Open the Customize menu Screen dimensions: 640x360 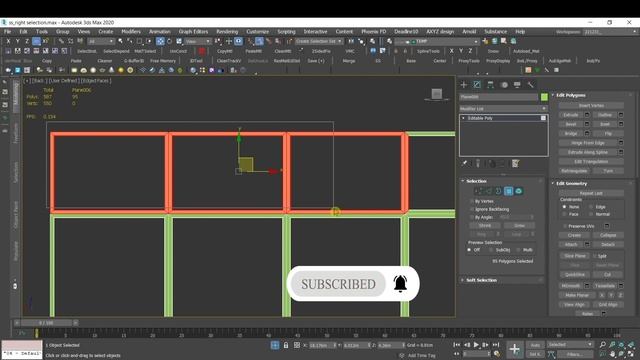pos(258,31)
